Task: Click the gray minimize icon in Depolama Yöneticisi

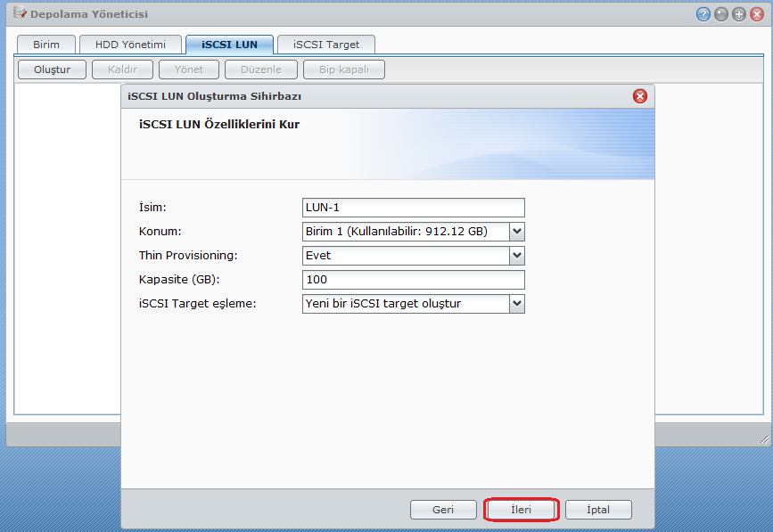Action: coord(721,14)
